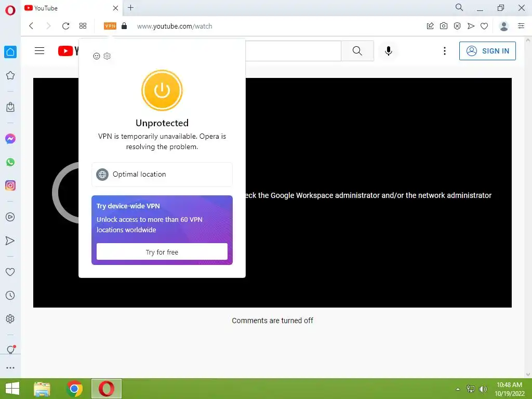Open the Player icon in sidebar

[x=10, y=217]
